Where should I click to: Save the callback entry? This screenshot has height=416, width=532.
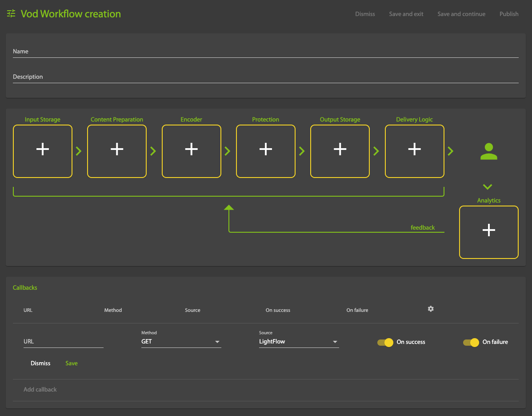tap(72, 363)
